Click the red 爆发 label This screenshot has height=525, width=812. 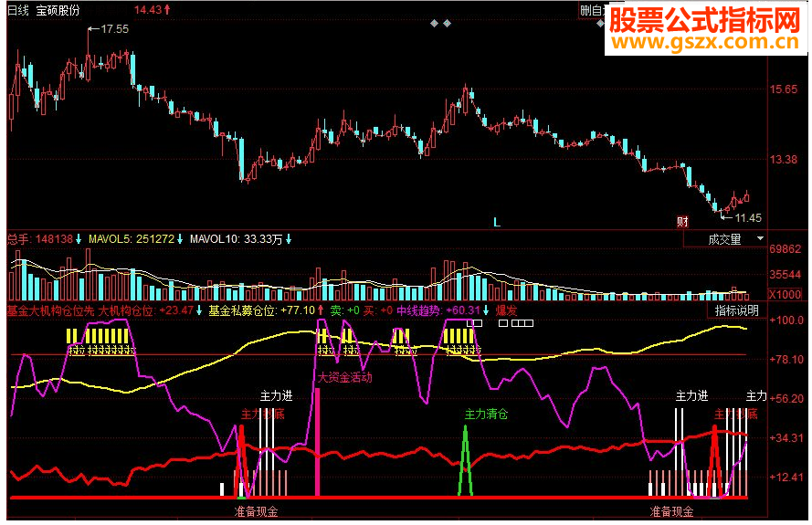pos(506,310)
